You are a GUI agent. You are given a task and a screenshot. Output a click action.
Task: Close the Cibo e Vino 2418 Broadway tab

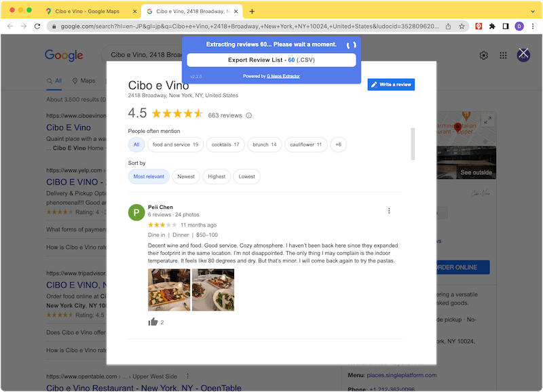click(236, 12)
